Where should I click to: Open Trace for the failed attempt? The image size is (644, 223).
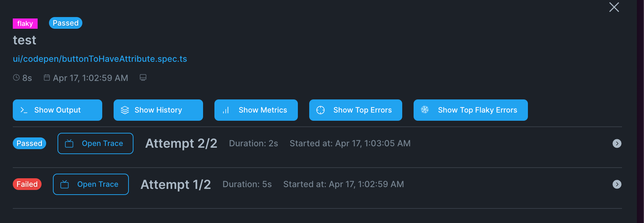91,184
